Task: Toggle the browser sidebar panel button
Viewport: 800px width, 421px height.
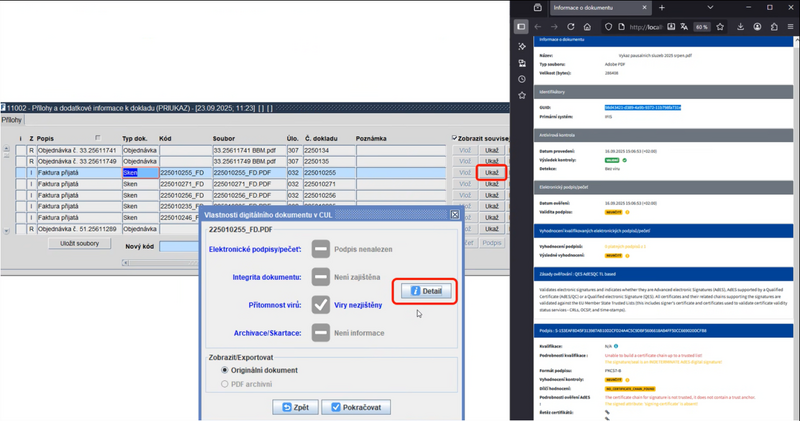Action: (x=522, y=27)
